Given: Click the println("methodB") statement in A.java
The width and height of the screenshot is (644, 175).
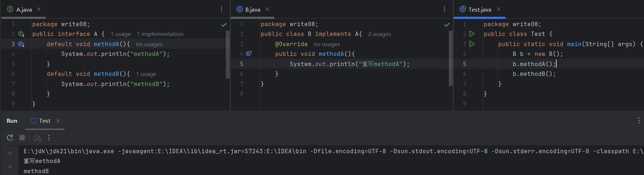Looking at the screenshot, I should 115,84.
